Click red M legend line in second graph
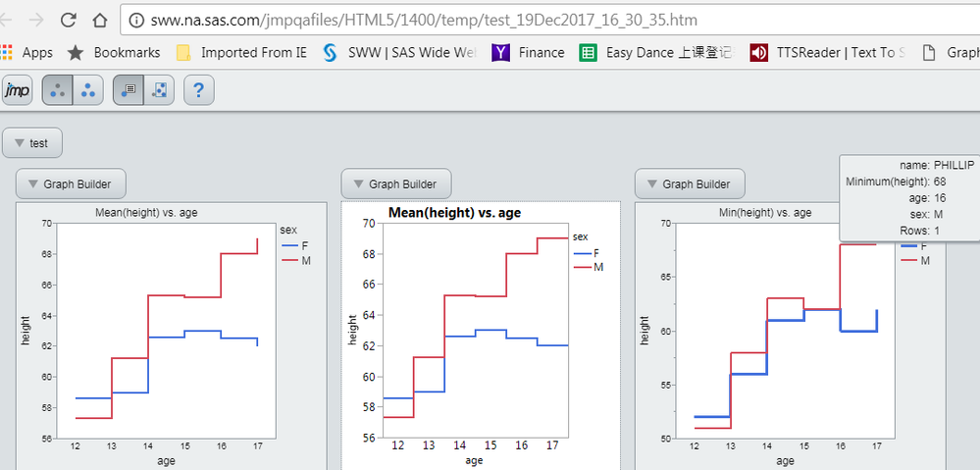Viewport: 980px width, 470px height. [x=582, y=268]
